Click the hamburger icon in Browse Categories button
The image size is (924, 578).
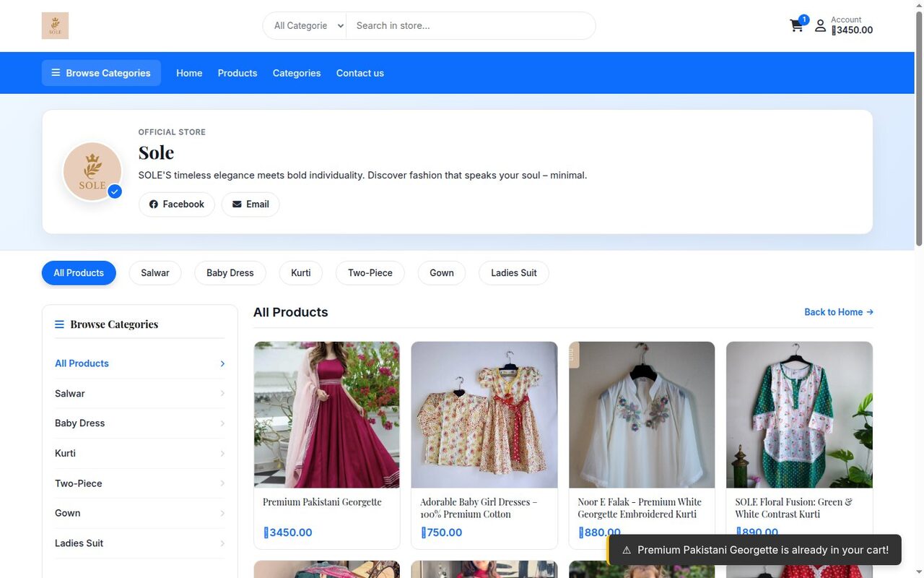click(56, 73)
